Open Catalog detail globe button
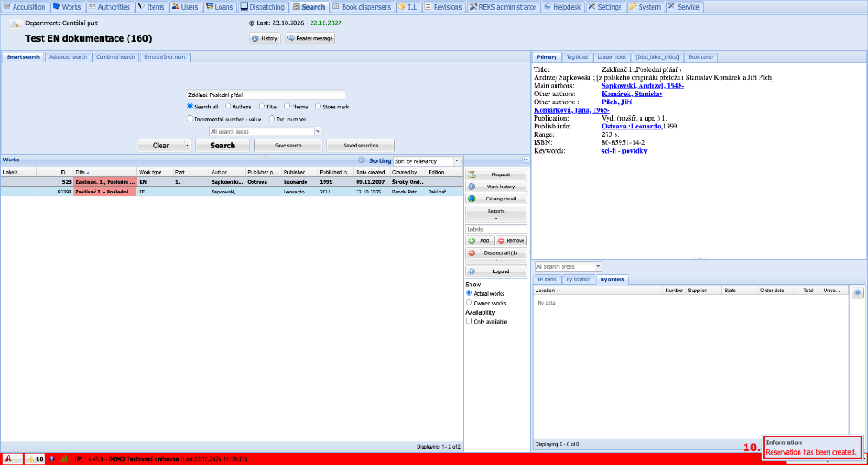 coord(496,199)
